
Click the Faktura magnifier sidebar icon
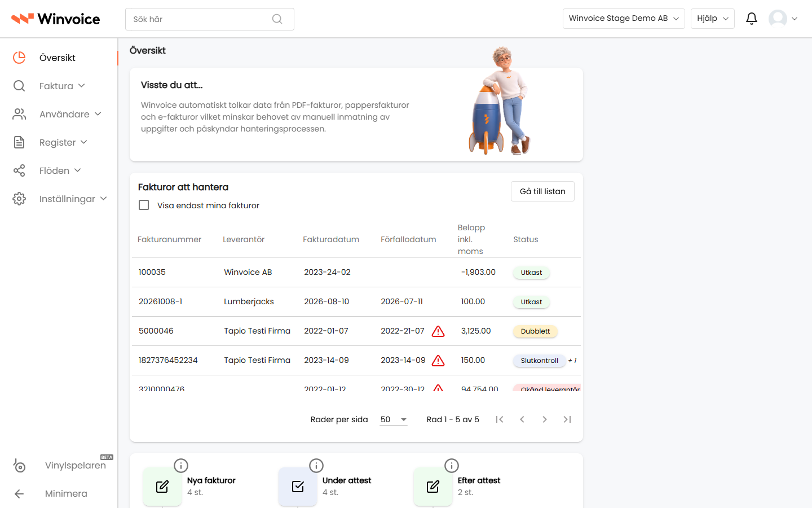(x=19, y=86)
